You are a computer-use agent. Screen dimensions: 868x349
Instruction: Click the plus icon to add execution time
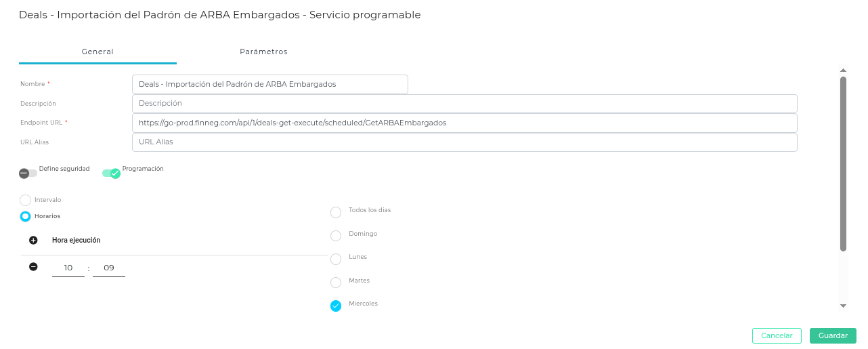(33, 240)
